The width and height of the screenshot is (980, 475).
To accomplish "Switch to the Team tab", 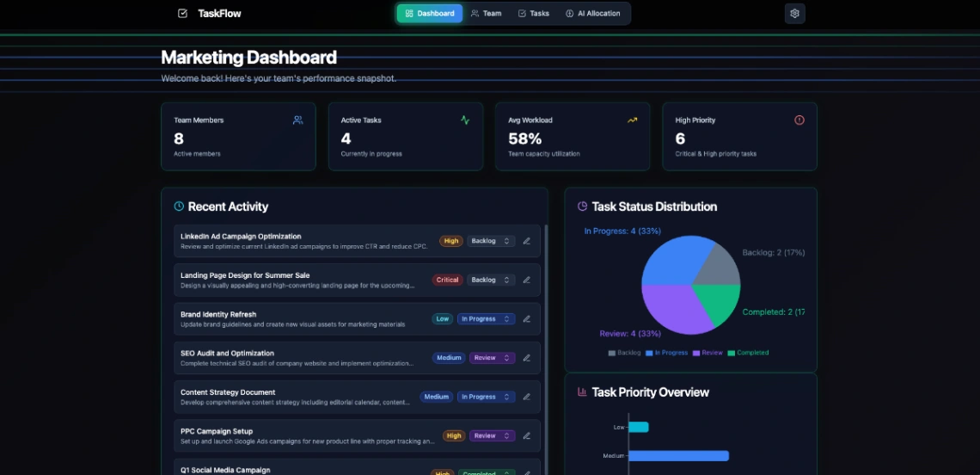I will tap(486, 14).
